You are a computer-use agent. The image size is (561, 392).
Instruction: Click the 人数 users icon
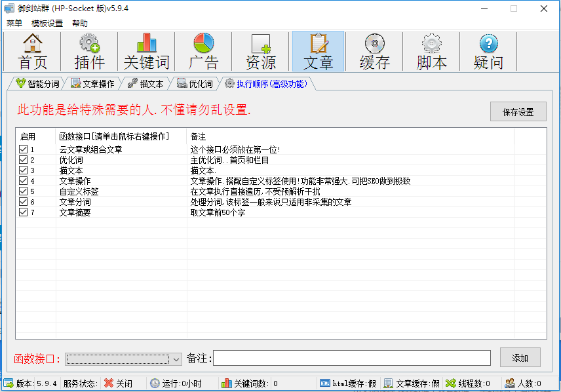click(x=510, y=383)
